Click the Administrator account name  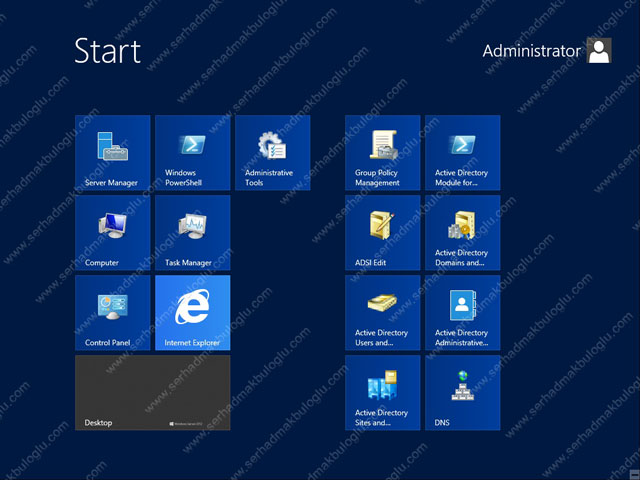(x=531, y=51)
